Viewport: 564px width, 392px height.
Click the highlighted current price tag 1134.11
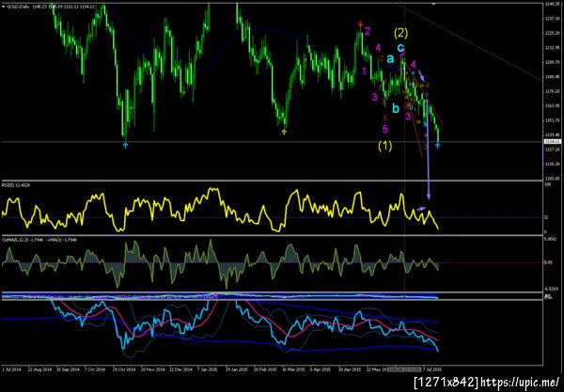coord(552,142)
